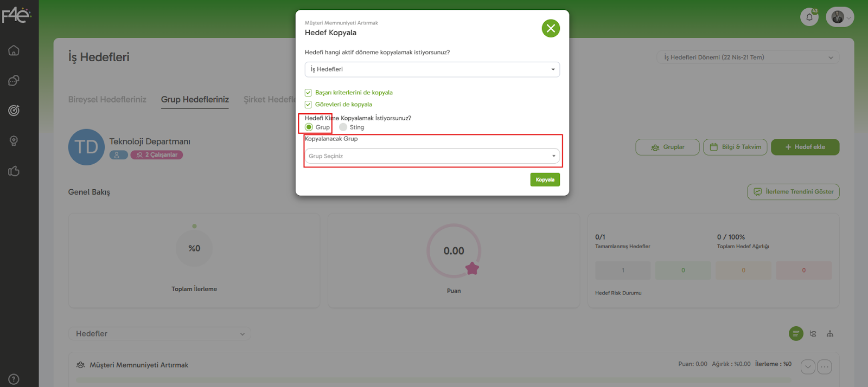Click the Hedef ekle button
The width and height of the screenshot is (868, 387).
(805, 147)
